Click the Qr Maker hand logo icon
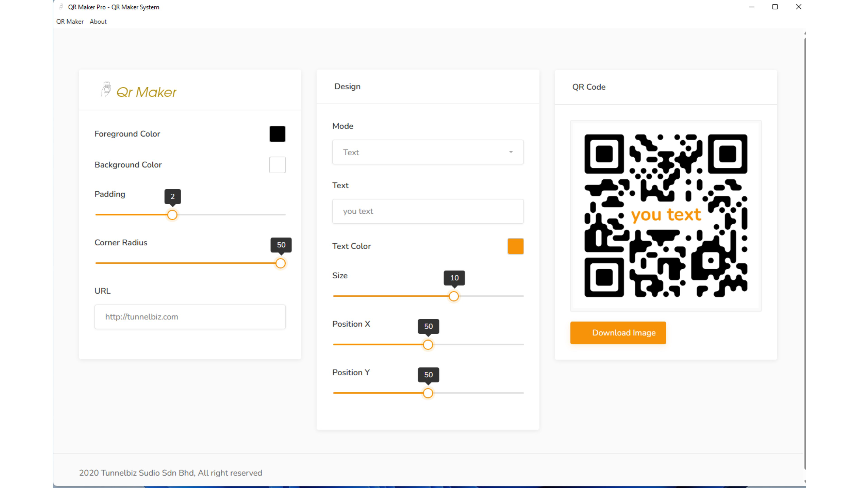This screenshot has height=488, width=868. click(106, 90)
